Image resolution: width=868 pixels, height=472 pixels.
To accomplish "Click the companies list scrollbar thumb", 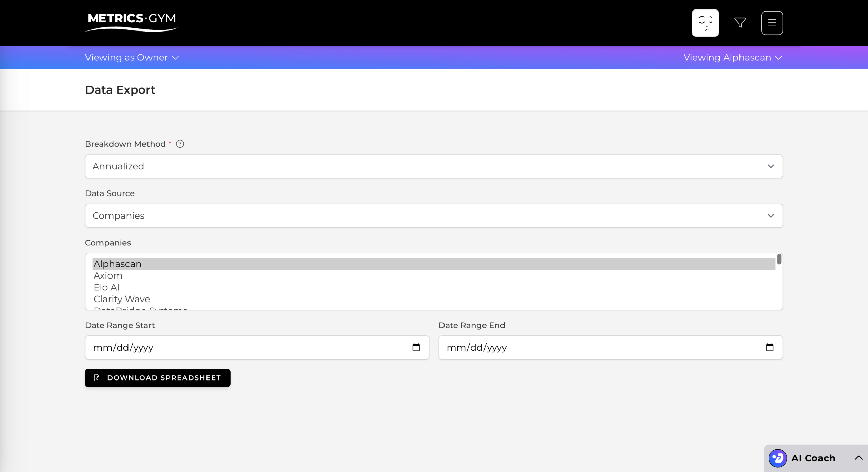I will coord(779,260).
